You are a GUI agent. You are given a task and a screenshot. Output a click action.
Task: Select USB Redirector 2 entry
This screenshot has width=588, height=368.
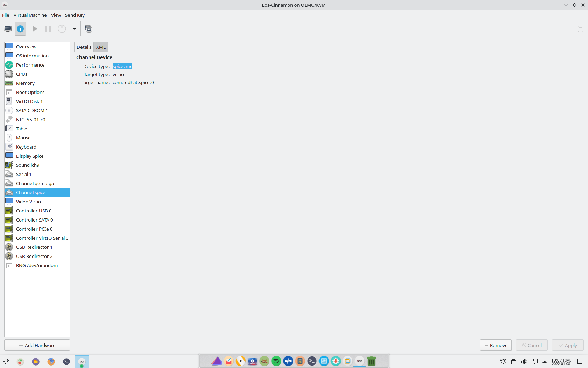click(34, 256)
